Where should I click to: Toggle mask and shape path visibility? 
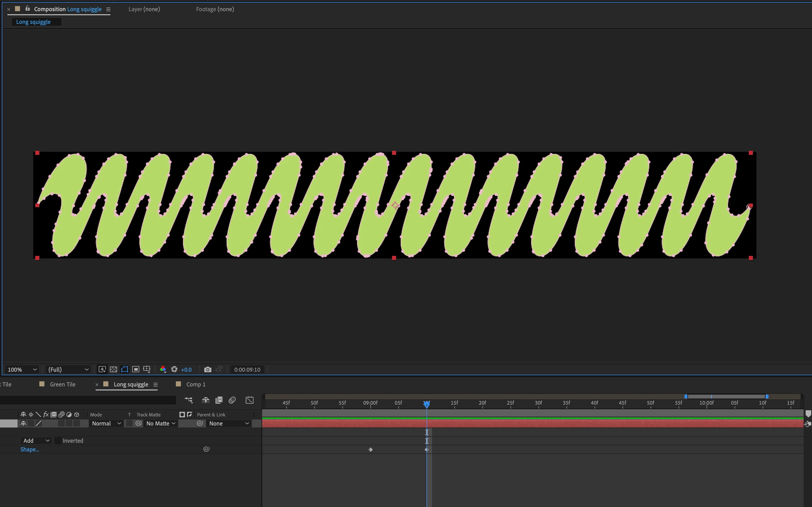pos(124,369)
